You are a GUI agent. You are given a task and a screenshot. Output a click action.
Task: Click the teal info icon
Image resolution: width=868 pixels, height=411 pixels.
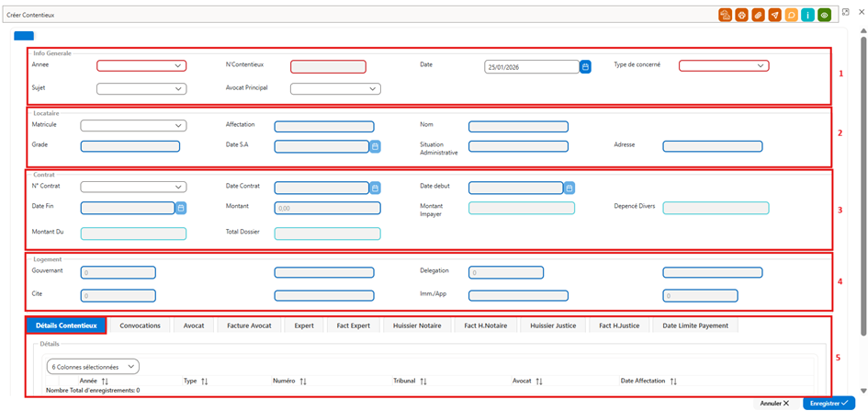click(x=807, y=15)
